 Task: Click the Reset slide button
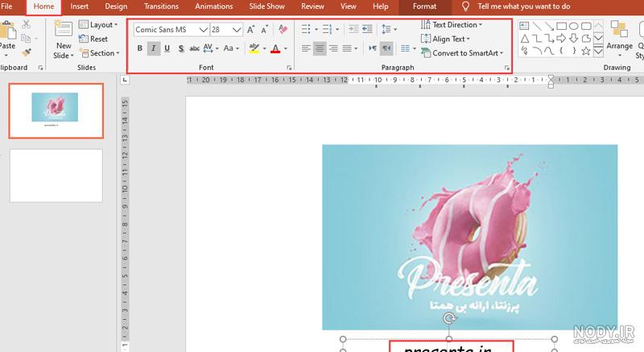click(x=93, y=39)
